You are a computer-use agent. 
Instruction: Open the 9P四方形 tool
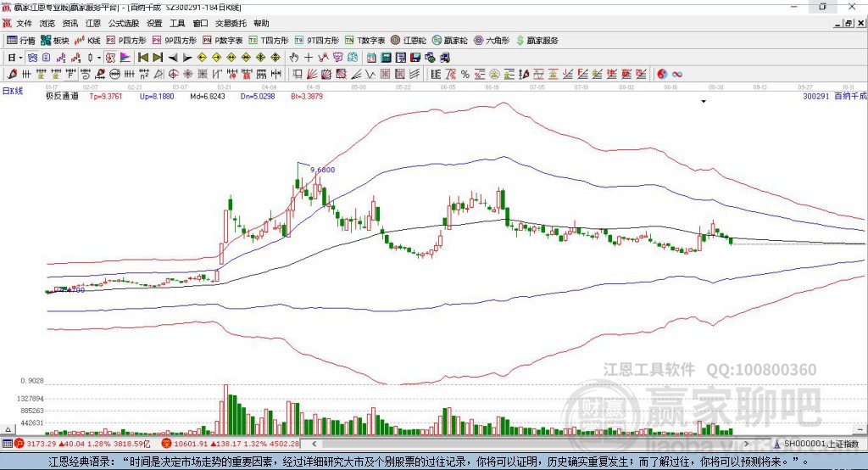[x=175, y=41]
